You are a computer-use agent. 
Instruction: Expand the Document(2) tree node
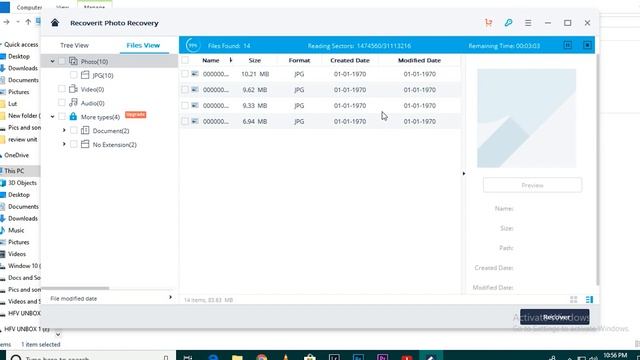click(x=64, y=130)
